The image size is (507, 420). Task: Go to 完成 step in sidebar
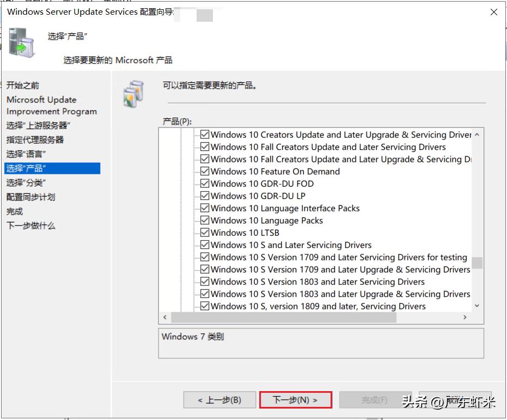pos(15,211)
